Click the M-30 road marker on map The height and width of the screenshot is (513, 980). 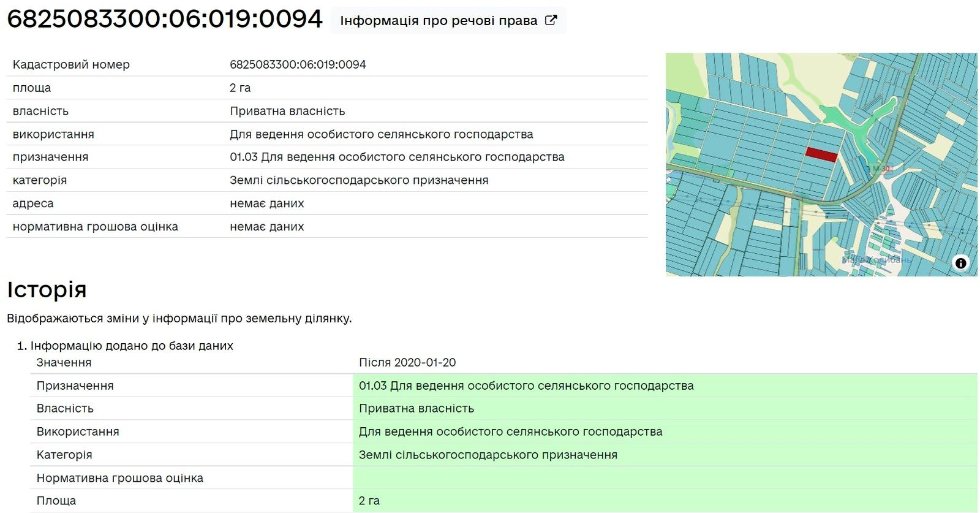(881, 169)
